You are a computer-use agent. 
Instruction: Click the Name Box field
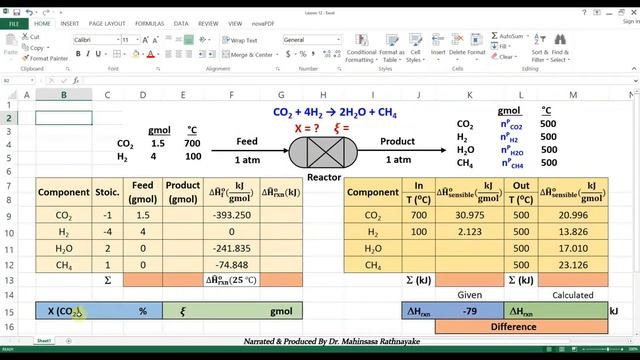pyautogui.click(x=18, y=81)
